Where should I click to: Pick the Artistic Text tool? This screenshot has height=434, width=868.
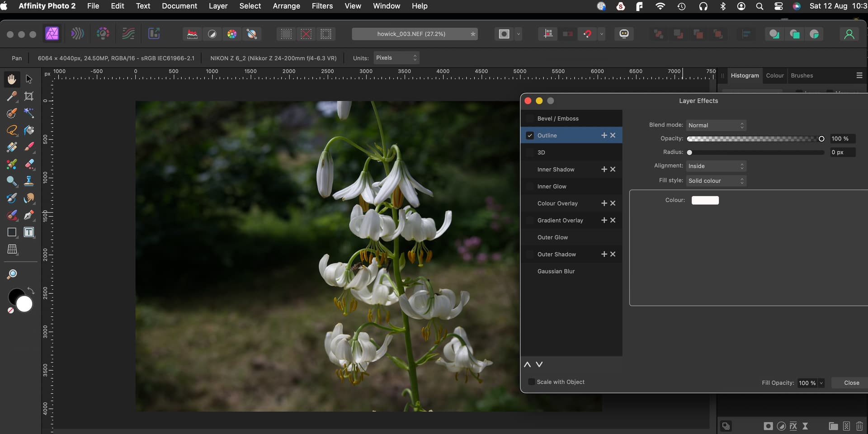[29, 232]
